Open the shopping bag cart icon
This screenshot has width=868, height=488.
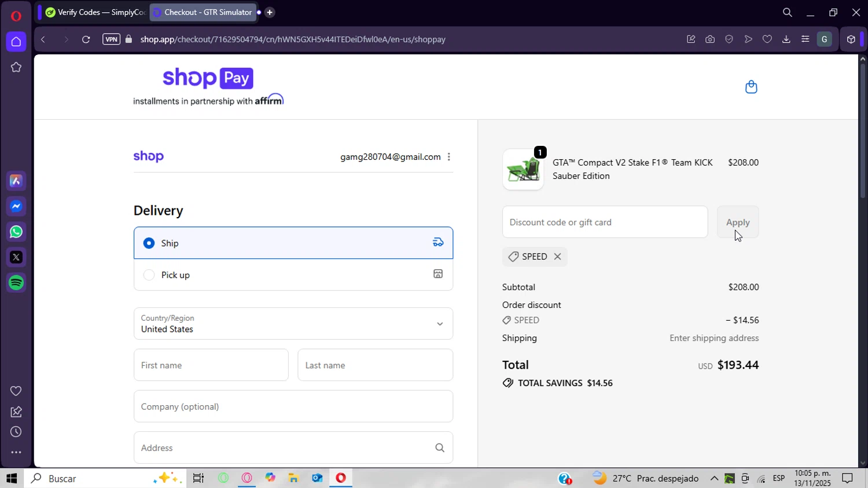click(x=751, y=87)
